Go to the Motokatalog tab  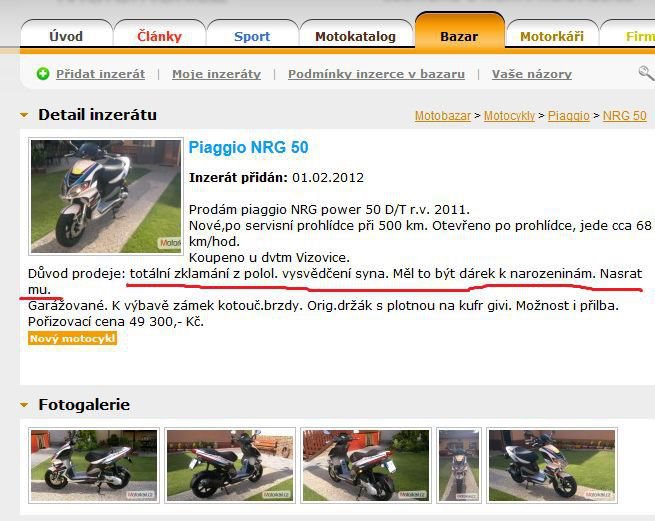[x=355, y=36]
